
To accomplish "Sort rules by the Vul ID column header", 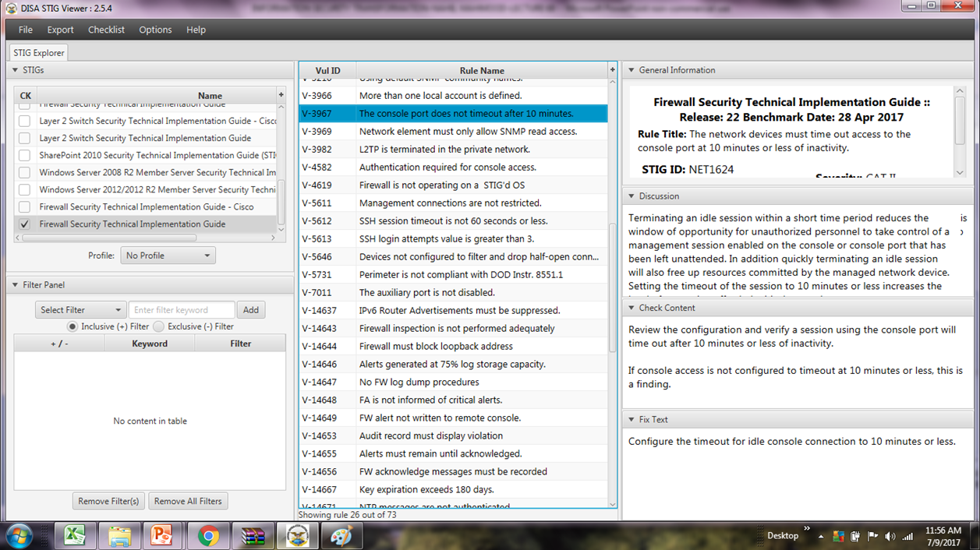I will click(x=327, y=71).
